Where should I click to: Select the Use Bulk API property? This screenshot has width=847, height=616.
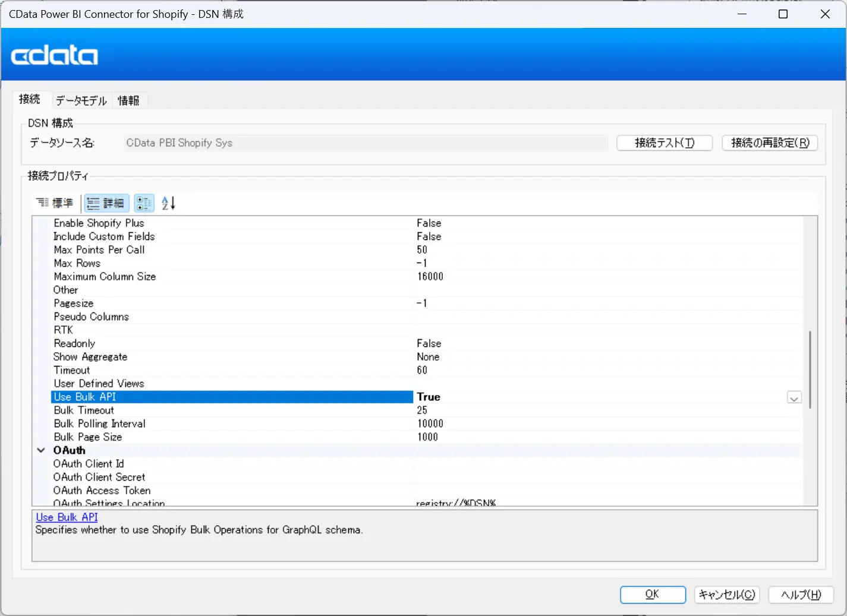[x=232, y=397]
